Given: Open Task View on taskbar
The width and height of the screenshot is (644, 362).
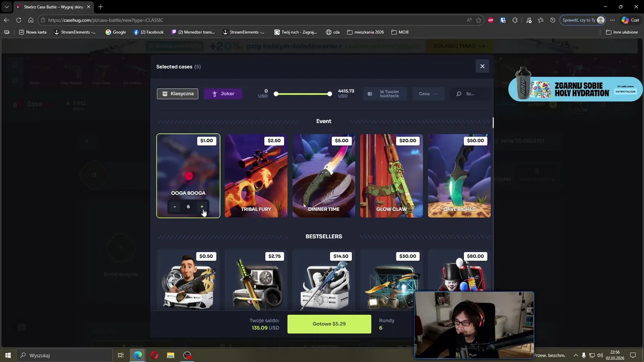Looking at the screenshot, I should click(x=121, y=355).
